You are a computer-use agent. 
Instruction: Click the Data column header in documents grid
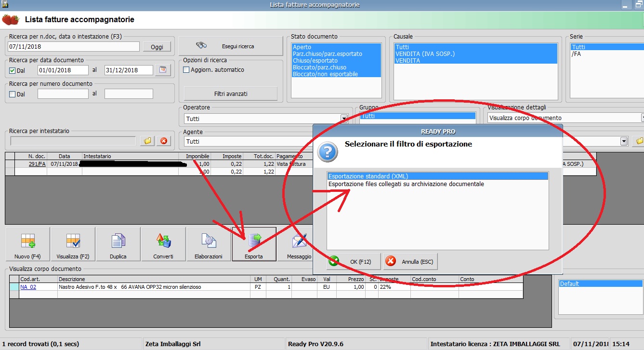(x=65, y=156)
